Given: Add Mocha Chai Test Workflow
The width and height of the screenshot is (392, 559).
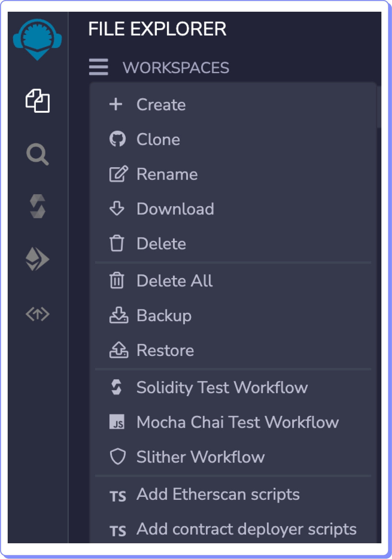Looking at the screenshot, I should 237,422.
